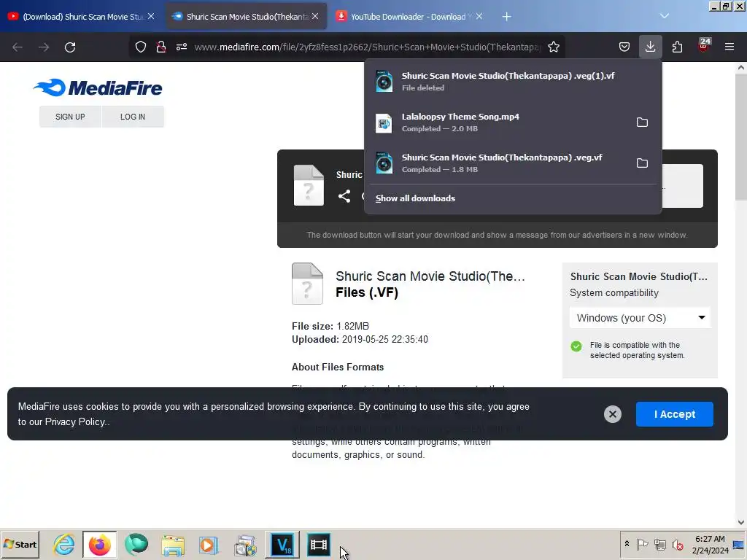Click the vertical scrollbar thumb

[x=741, y=136]
